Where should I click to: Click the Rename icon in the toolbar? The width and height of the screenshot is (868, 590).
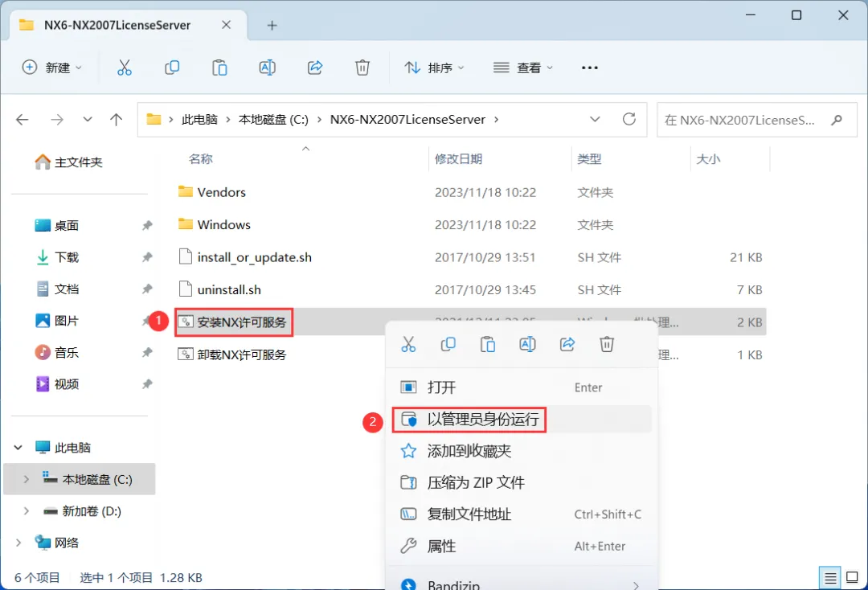pos(268,68)
